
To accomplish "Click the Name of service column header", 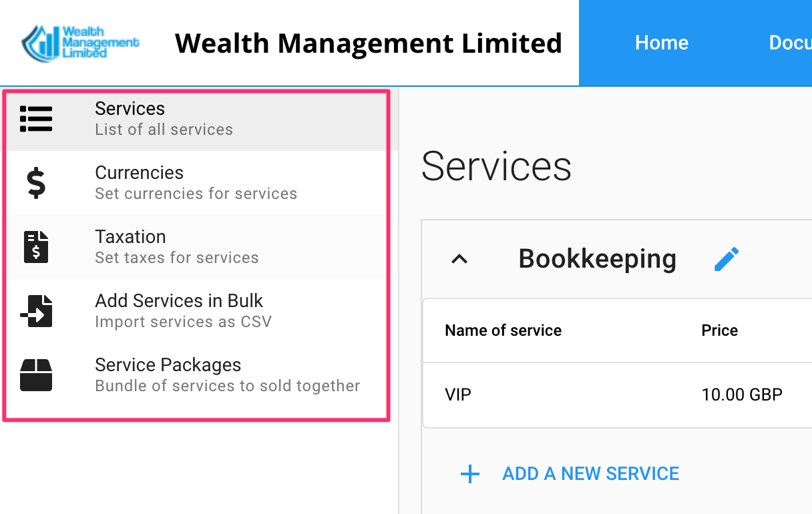I will pos(503,330).
